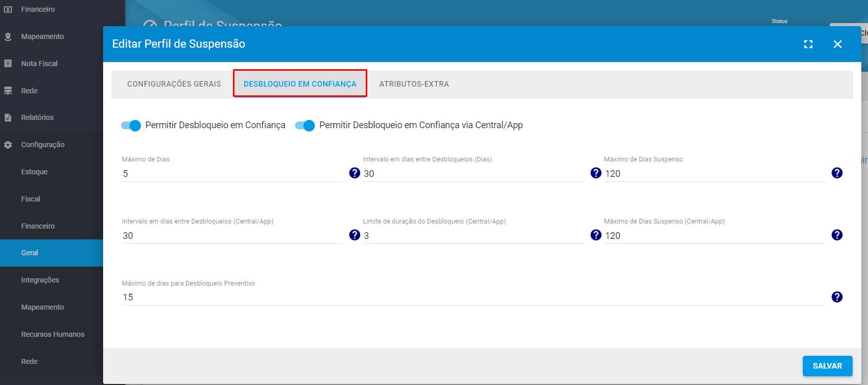This screenshot has width=868, height=385.
Task: Switch to Configurações Gerais tab
Action: tap(174, 84)
